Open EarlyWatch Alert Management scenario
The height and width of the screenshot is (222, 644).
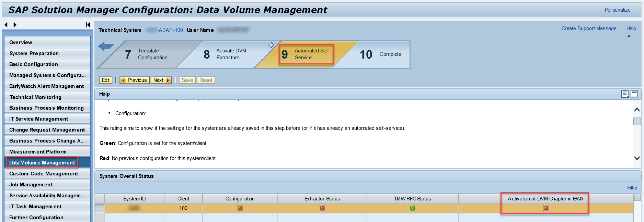tap(48, 86)
